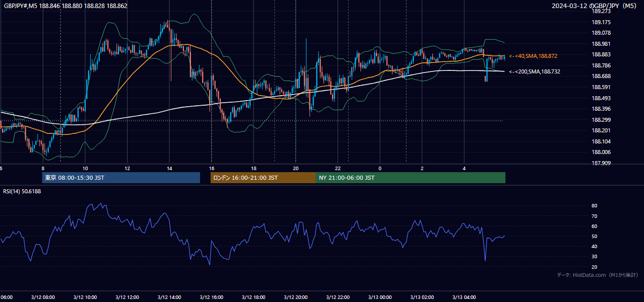Click the 188.493 price axis label
Image resolution: width=644 pixels, height=302 pixels.
(x=601, y=98)
